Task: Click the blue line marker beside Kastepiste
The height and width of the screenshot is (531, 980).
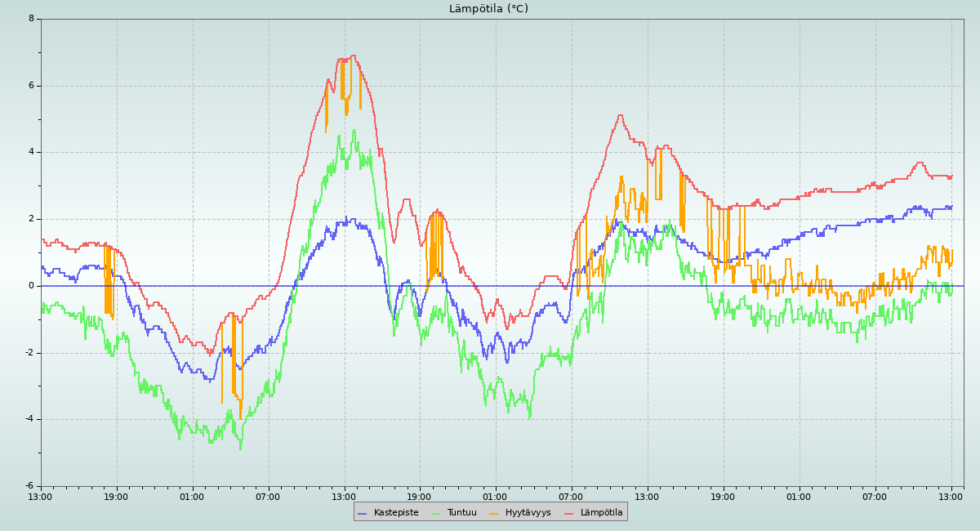Action: pyautogui.click(x=363, y=513)
